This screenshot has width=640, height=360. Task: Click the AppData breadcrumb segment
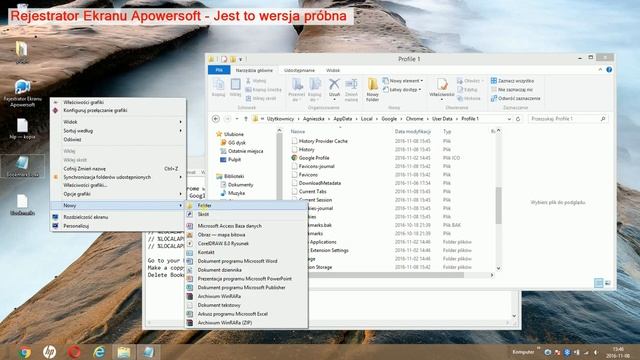click(342, 119)
